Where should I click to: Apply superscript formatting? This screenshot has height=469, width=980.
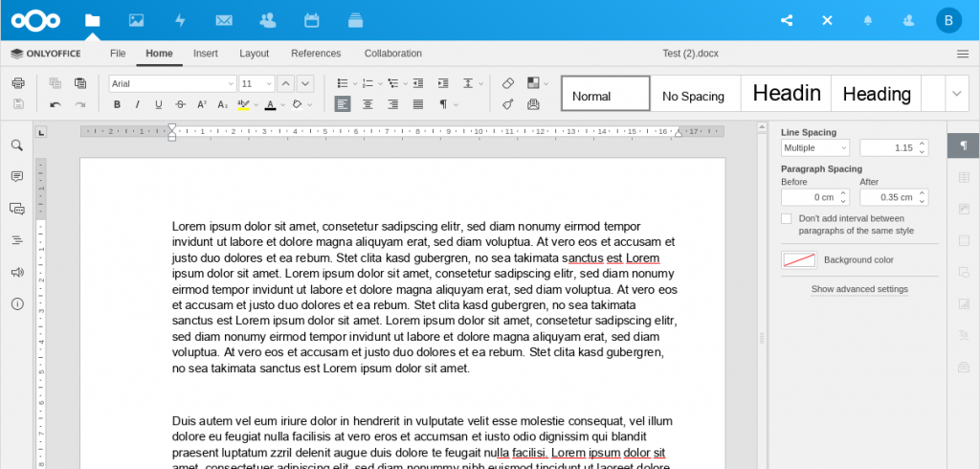[x=202, y=104]
